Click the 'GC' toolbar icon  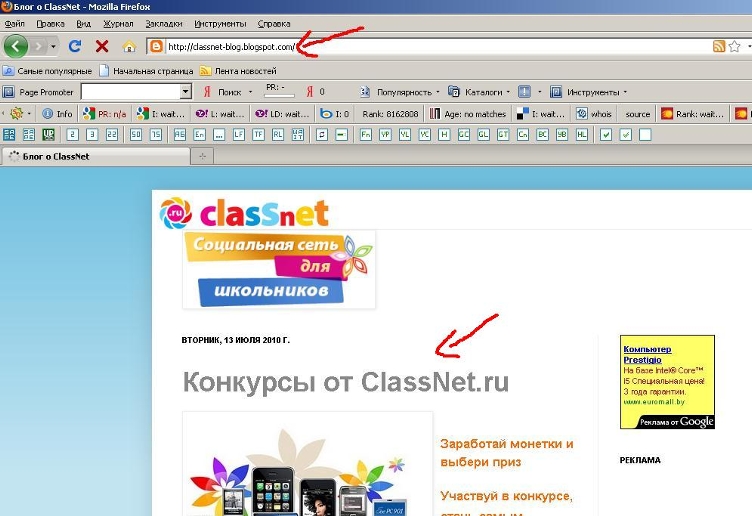pyautogui.click(x=463, y=135)
